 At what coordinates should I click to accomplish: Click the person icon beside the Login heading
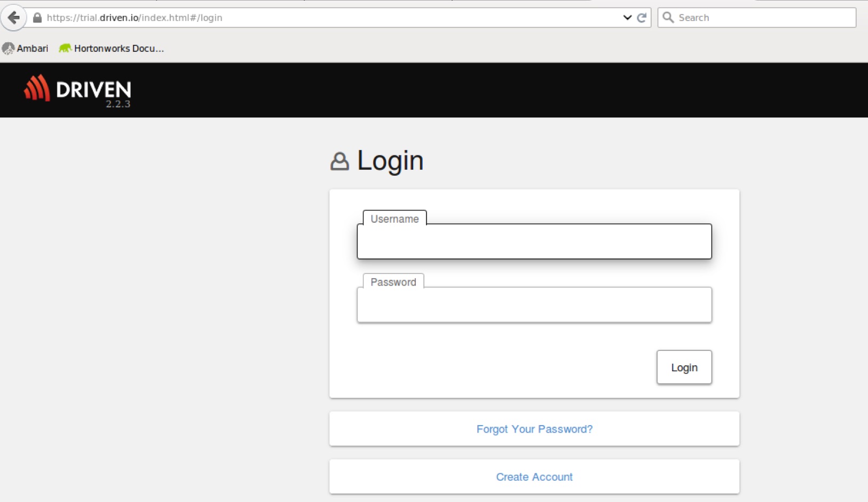click(x=340, y=161)
